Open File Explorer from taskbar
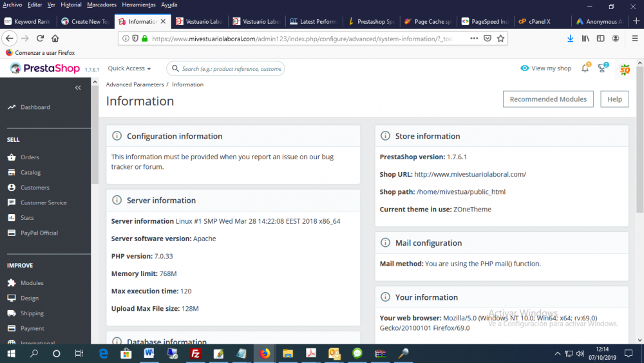Image resolution: width=644 pixels, height=363 pixels. point(287,353)
